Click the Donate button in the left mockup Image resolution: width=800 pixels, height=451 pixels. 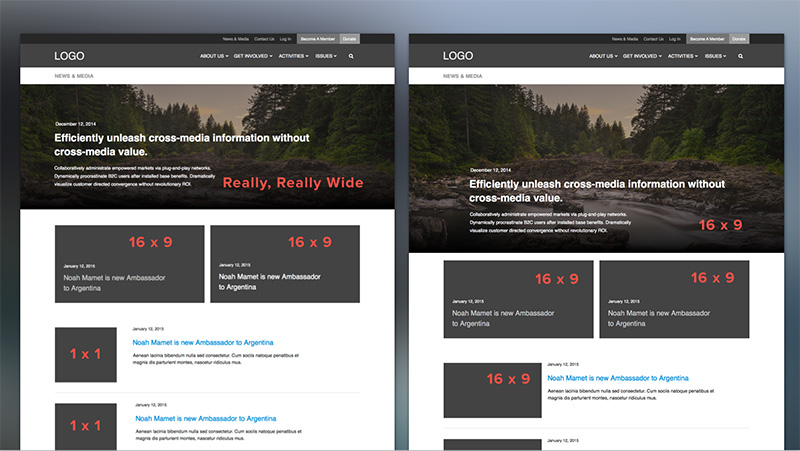coord(350,38)
